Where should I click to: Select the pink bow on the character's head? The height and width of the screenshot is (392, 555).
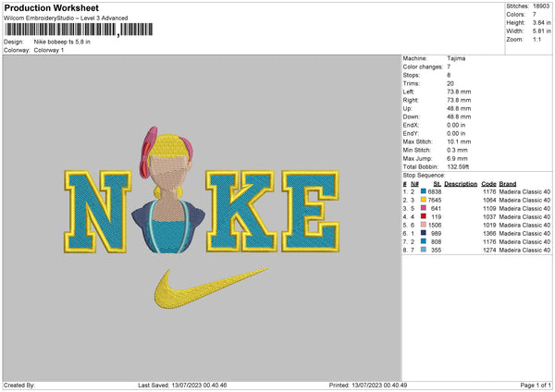(x=148, y=152)
